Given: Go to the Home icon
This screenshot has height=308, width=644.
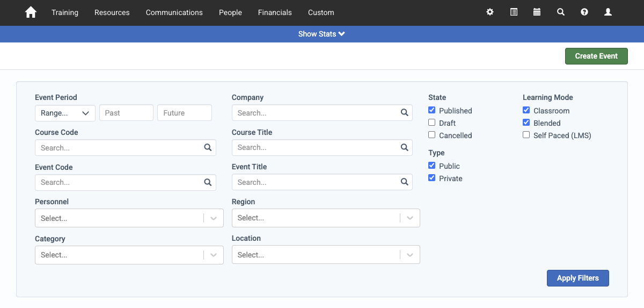Looking at the screenshot, I should click(31, 12).
